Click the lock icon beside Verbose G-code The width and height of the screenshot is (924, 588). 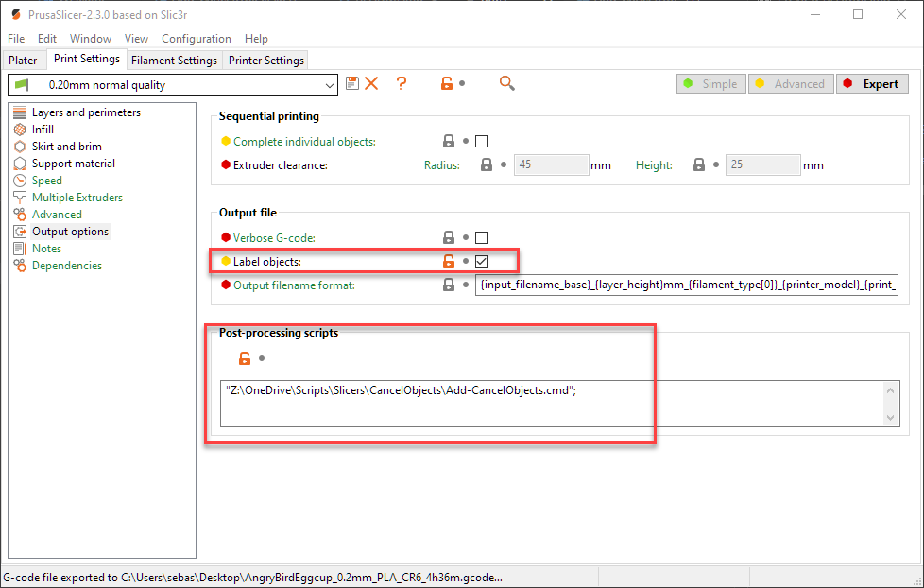(x=449, y=237)
